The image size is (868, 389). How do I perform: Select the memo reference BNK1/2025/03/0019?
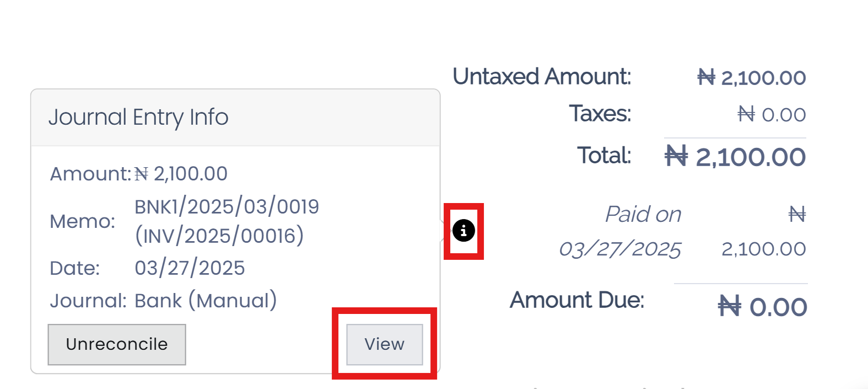pos(227,207)
